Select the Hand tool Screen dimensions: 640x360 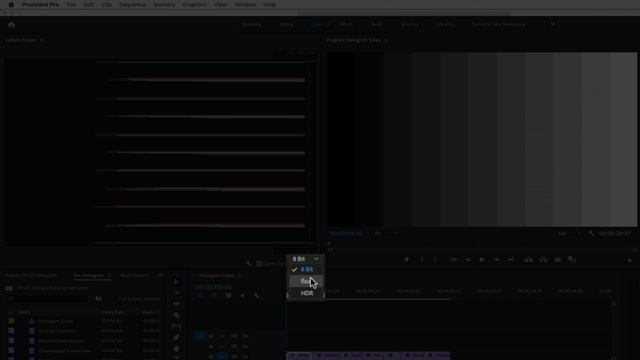point(176,348)
